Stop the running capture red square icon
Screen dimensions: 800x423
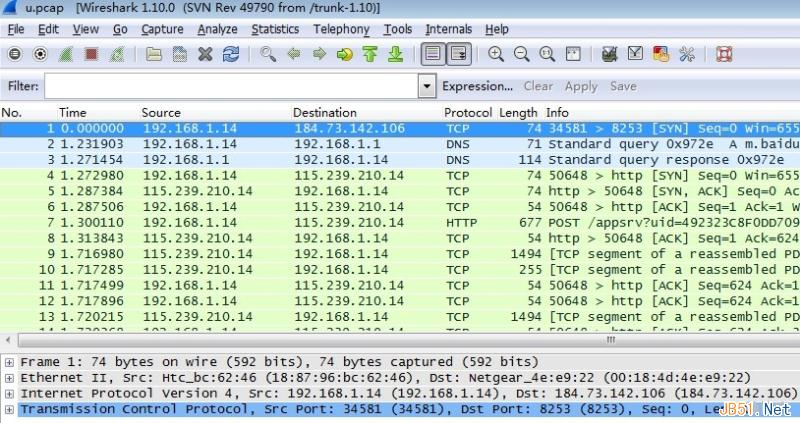91,54
